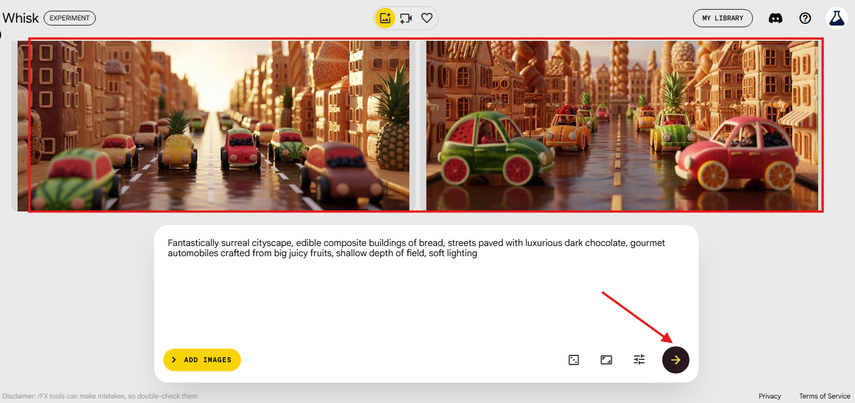Click the disclaimer text about FX tools

click(x=100, y=396)
